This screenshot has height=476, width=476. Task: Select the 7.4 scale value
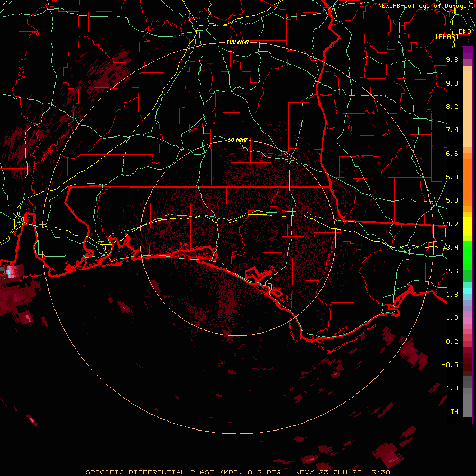click(x=452, y=130)
